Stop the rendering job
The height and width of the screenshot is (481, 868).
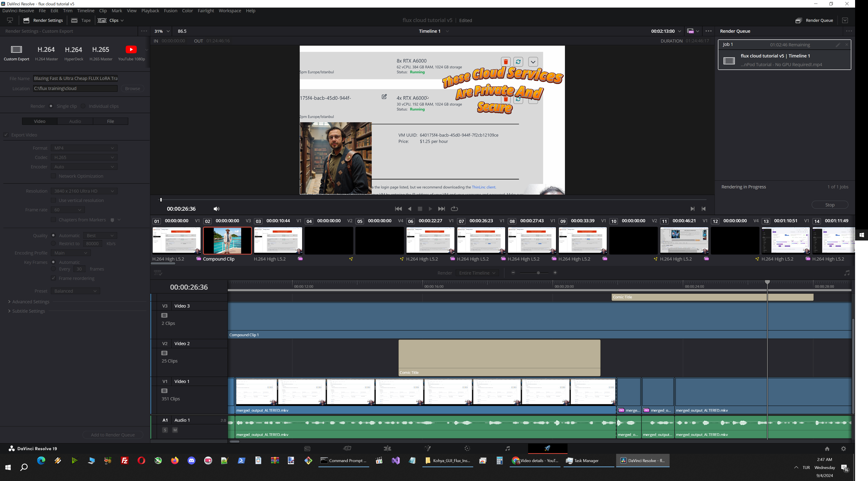[x=829, y=205]
